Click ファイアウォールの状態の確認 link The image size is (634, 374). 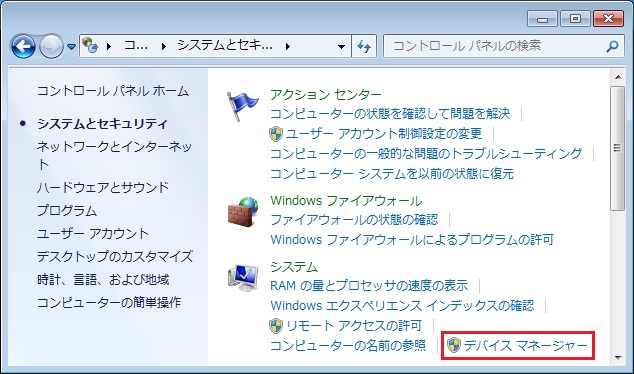pyautogui.click(x=354, y=220)
